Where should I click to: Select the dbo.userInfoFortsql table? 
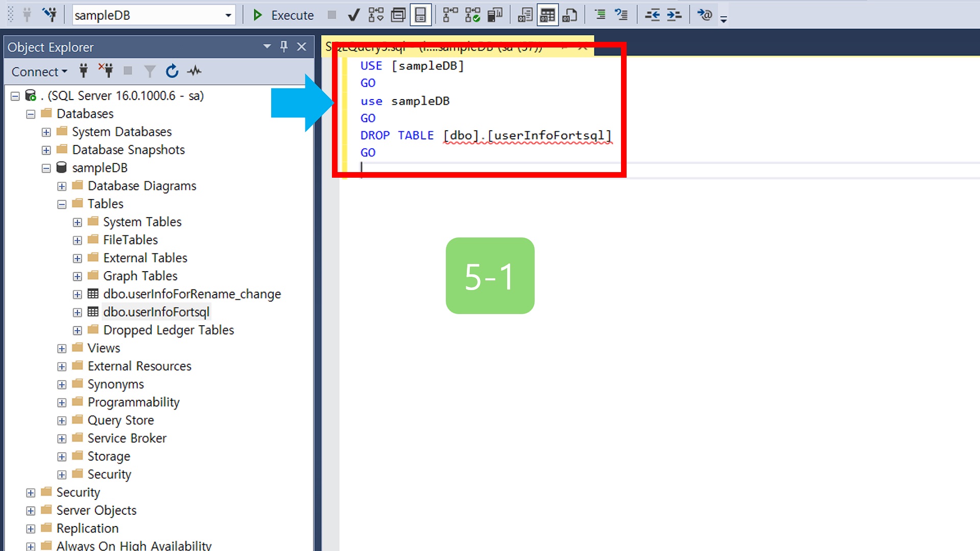coord(156,312)
